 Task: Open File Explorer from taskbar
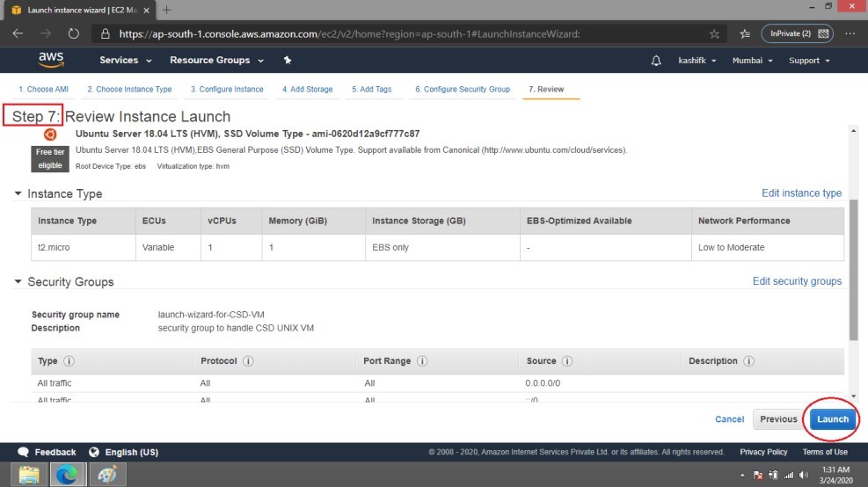point(29,475)
